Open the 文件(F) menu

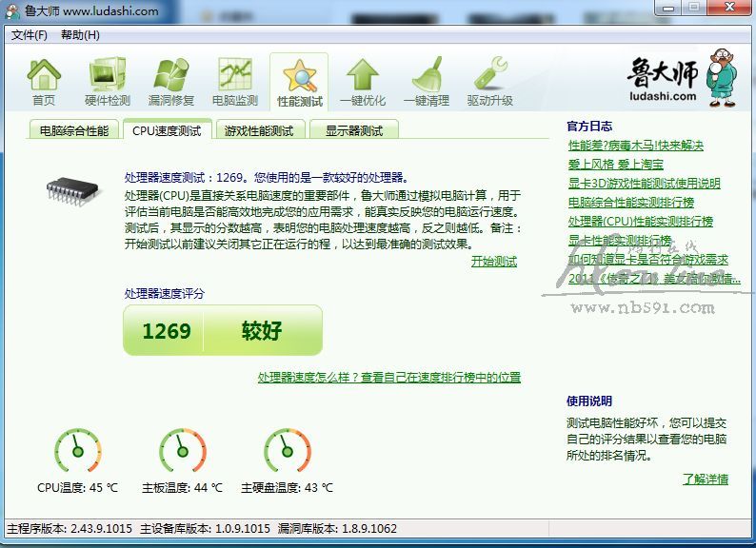(x=30, y=35)
